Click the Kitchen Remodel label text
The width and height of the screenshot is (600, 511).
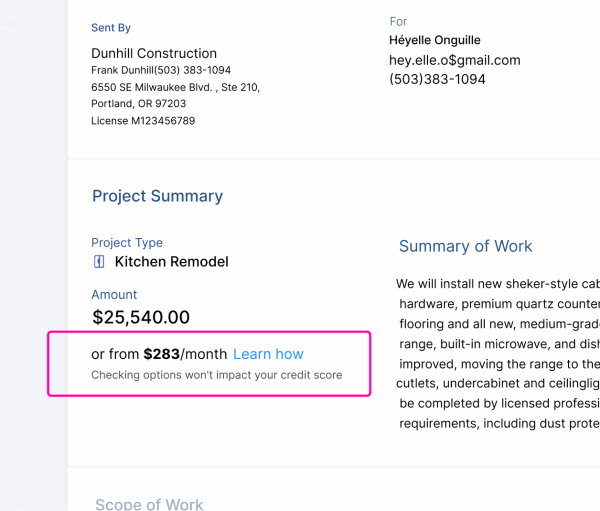coord(172,262)
